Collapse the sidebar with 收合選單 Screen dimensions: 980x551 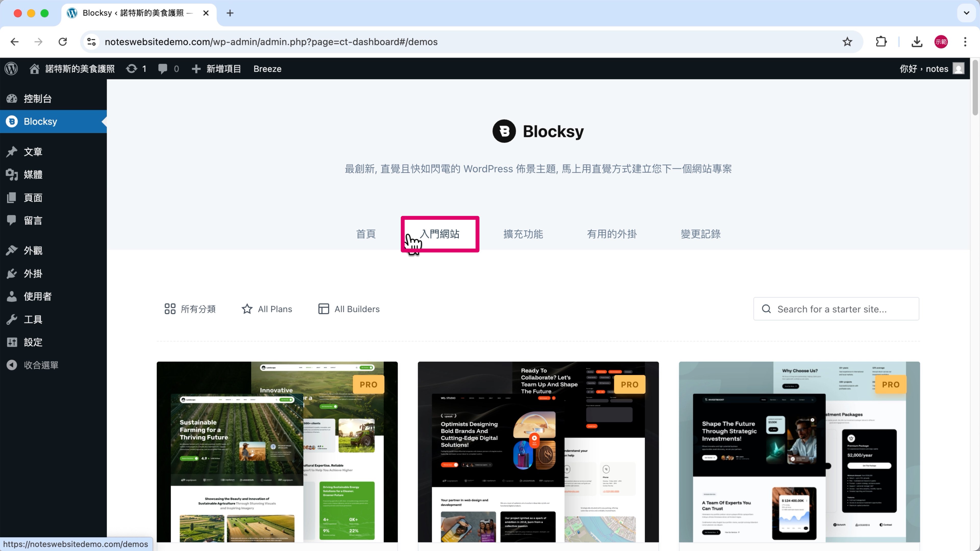pos(41,365)
